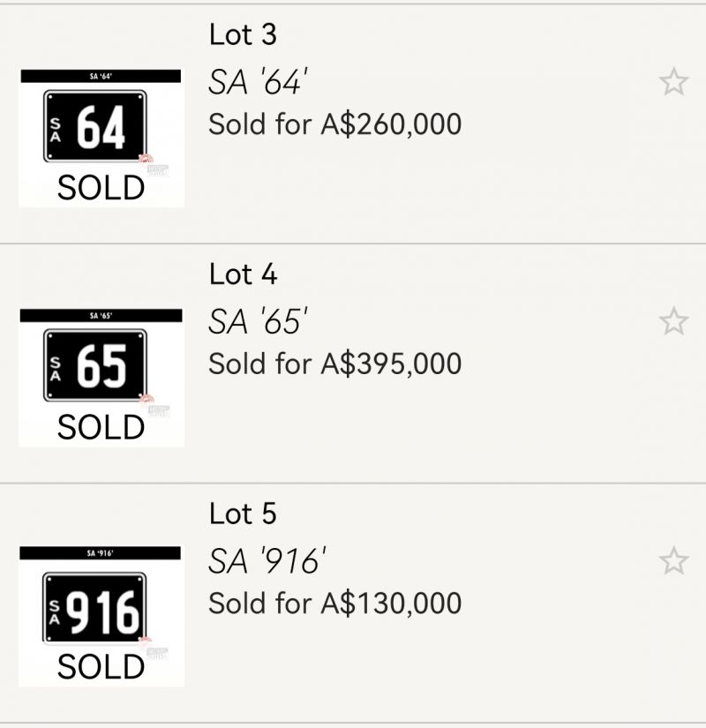
Task: Click the Sold for A$395,000 price
Action: [x=334, y=364]
